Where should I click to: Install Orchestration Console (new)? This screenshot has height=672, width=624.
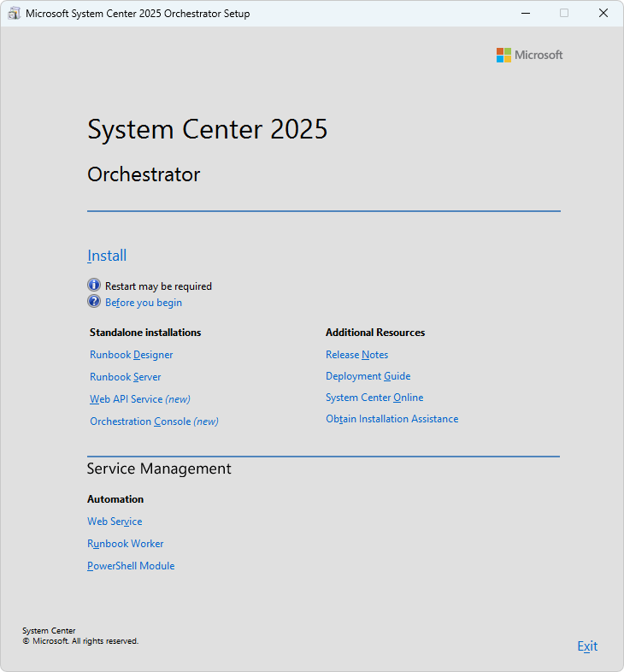point(154,421)
